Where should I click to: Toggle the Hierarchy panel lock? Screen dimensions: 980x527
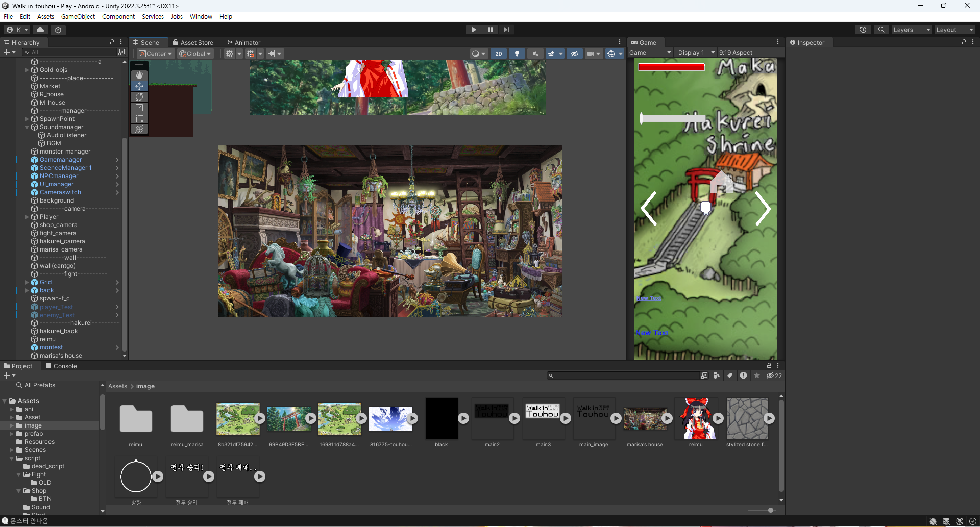tap(112, 42)
